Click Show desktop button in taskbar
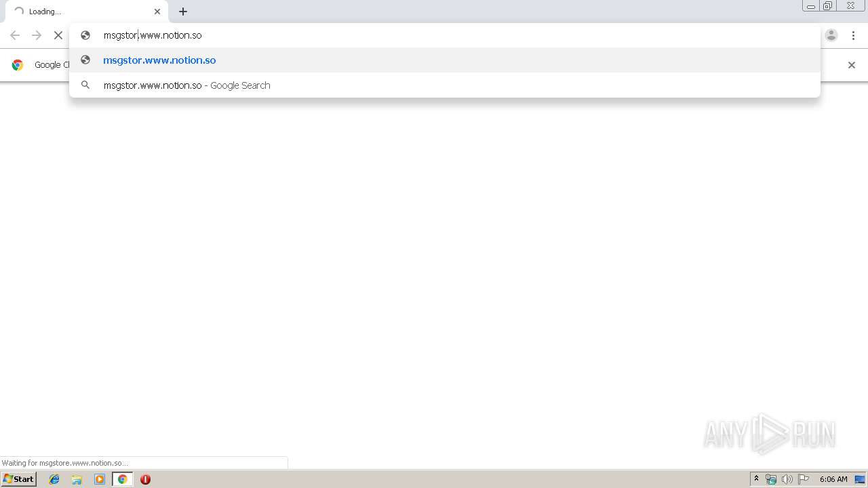The image size is (868, 488). pyautogui.click(x=860, y=479)
